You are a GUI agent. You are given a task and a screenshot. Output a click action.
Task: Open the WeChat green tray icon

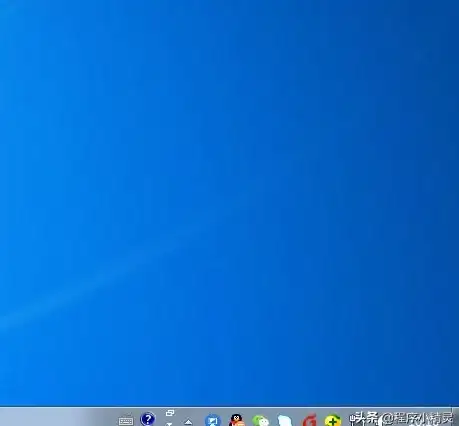coord(261,421)
